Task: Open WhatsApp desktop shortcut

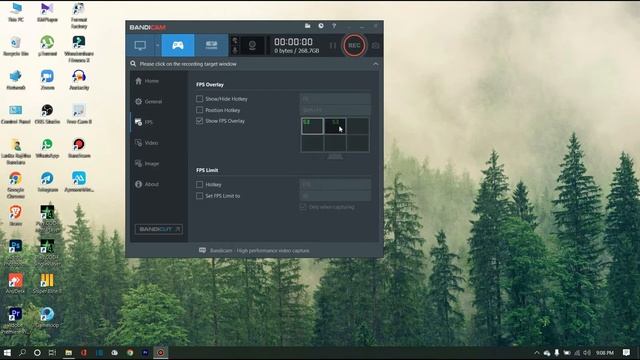Action: tap(47, 148)
